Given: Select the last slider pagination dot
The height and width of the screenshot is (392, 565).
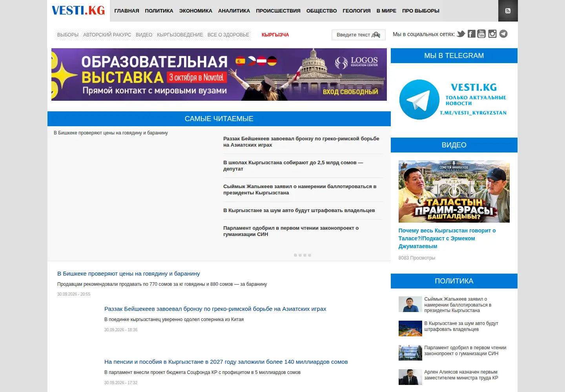Looking at the screenshot, I should coord(310,255).
